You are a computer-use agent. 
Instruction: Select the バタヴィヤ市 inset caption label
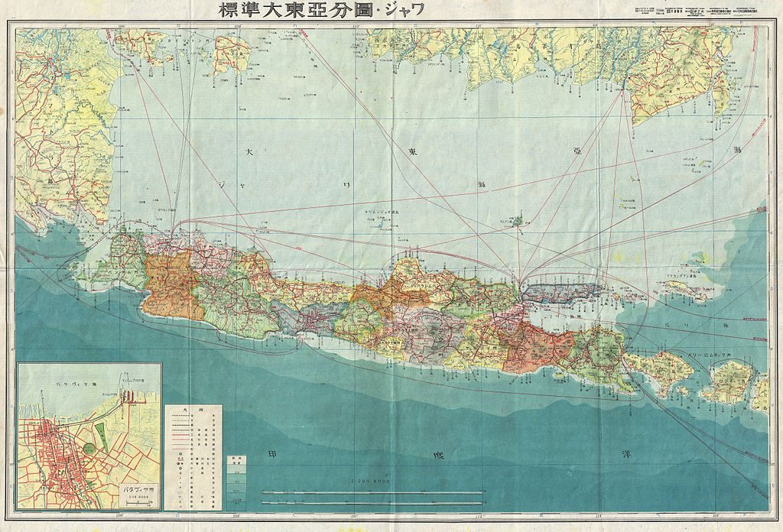(139, 489)
